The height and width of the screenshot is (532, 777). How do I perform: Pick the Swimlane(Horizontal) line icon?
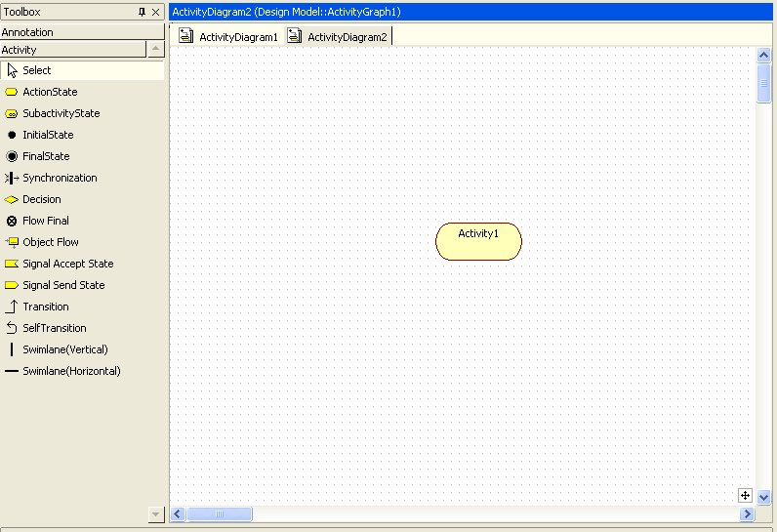point(12,371)
